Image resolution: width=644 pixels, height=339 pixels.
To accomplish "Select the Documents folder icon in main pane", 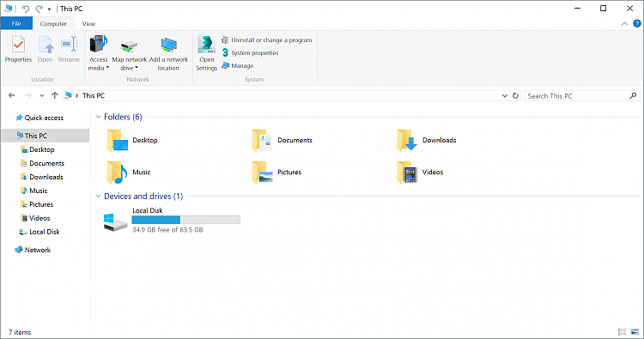I will 262,141.
